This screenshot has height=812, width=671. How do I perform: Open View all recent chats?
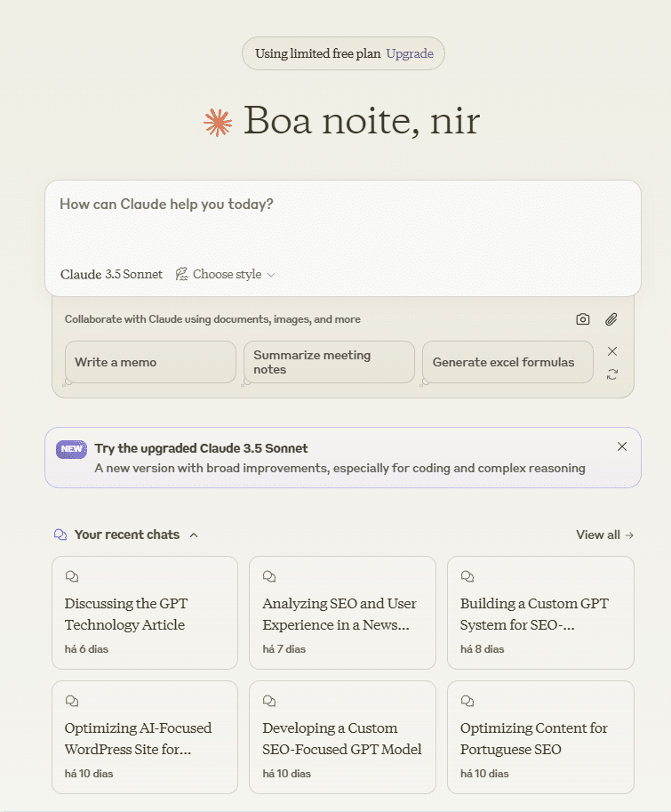pyautogui.click(x=604, y=535)
